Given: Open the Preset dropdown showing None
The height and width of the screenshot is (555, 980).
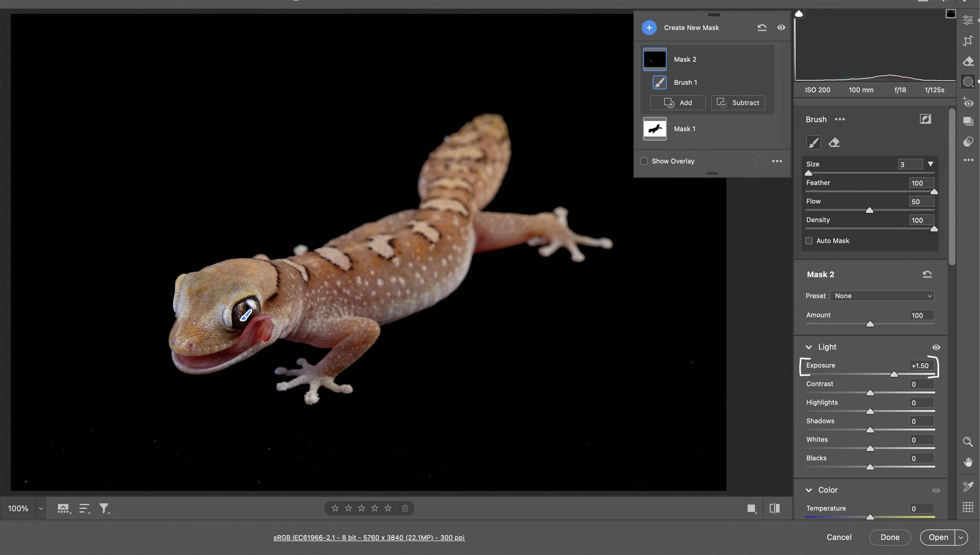Looking at the screenshot, I should (x=882, y=296).
